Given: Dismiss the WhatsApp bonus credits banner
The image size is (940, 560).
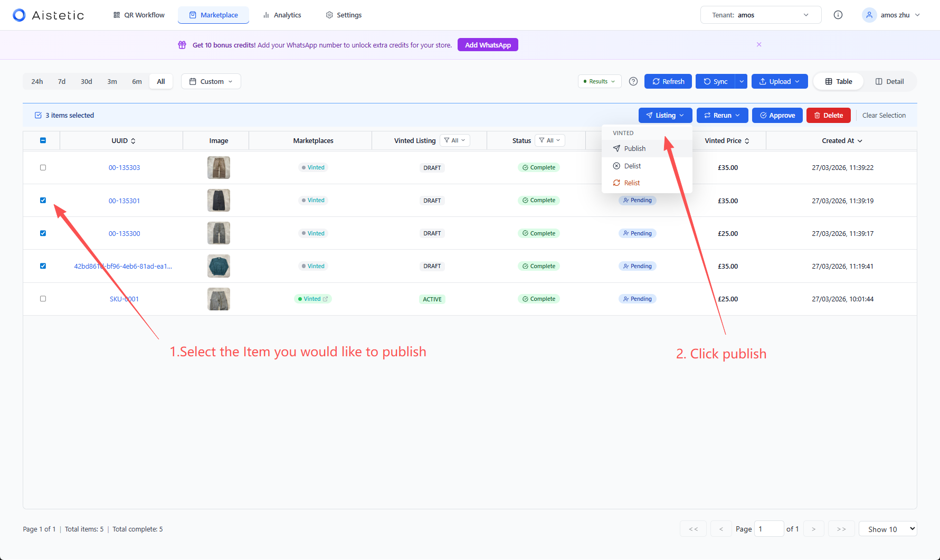Looking at the screenshot, I should coord(759,44).
